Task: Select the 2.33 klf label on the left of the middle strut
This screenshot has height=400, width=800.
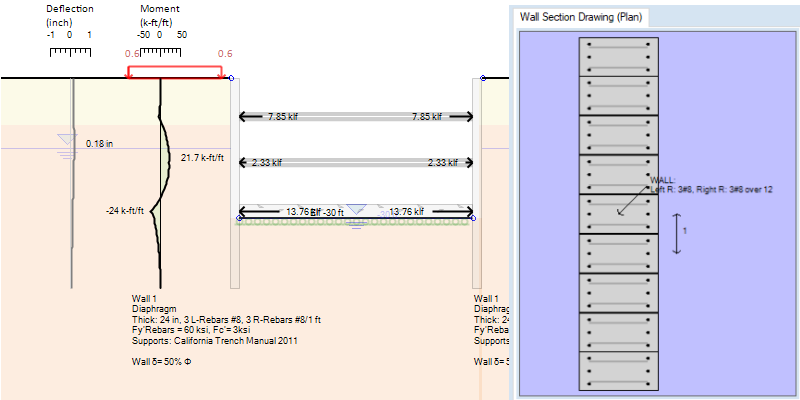Action: coord(267,163)
